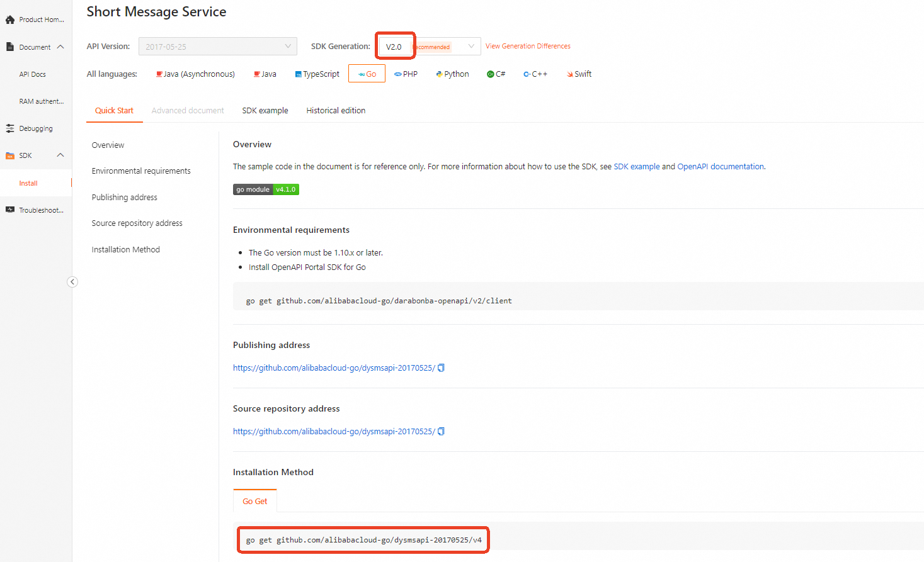Open the SDK example tab

[265, 111]
